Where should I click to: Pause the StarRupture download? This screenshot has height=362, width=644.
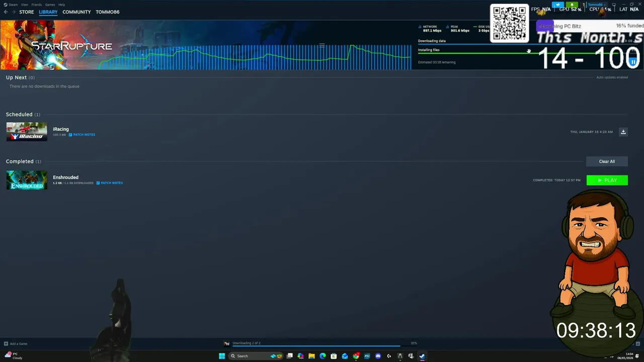(633, 61)
